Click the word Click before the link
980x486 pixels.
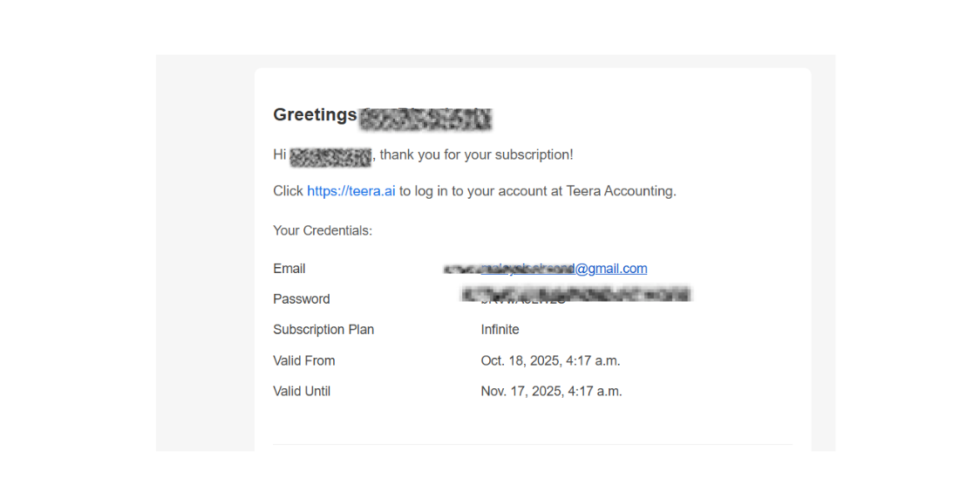pos(288,191)
